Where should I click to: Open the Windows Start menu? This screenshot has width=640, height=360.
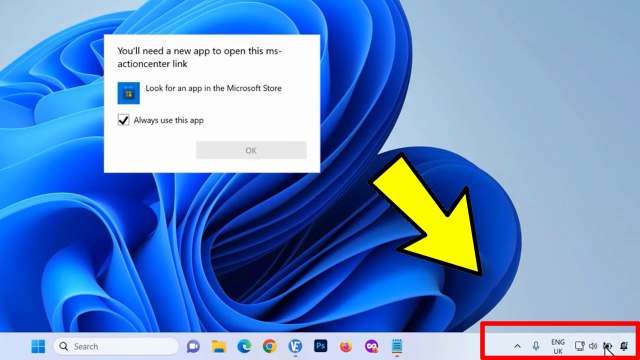click(x=38, y=347)
